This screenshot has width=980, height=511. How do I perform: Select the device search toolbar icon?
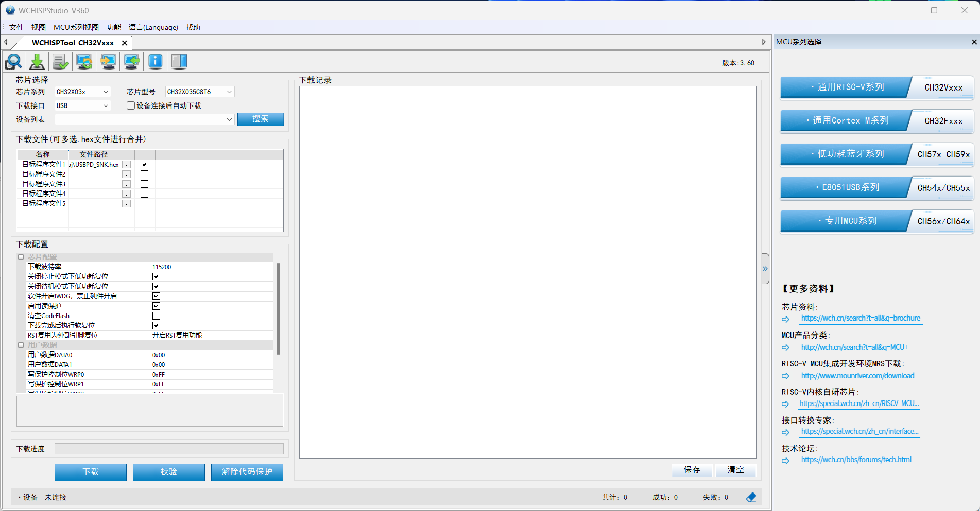[13, 62]
